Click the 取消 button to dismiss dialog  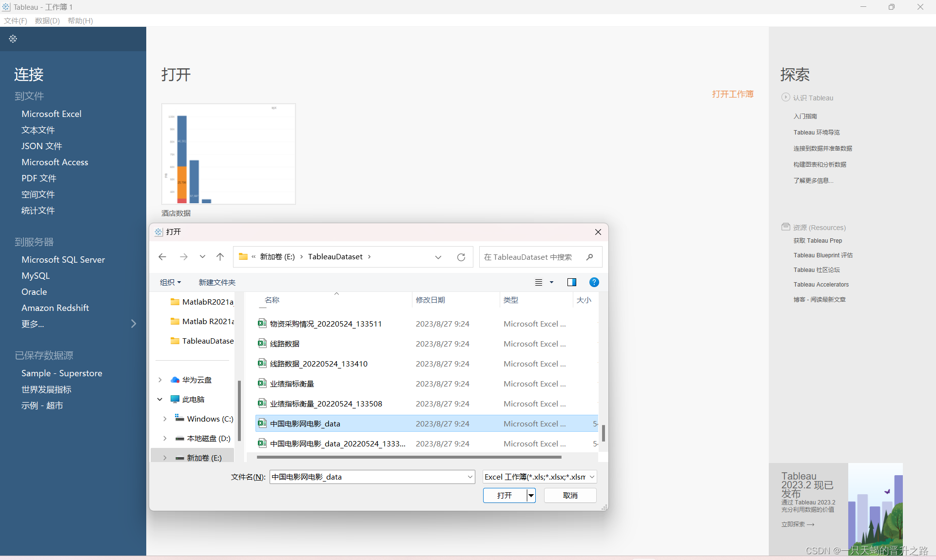(571, 495)
